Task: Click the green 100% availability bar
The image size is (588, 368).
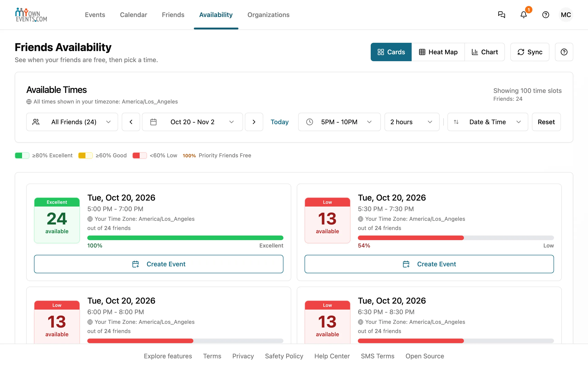Action: (185, 238)
